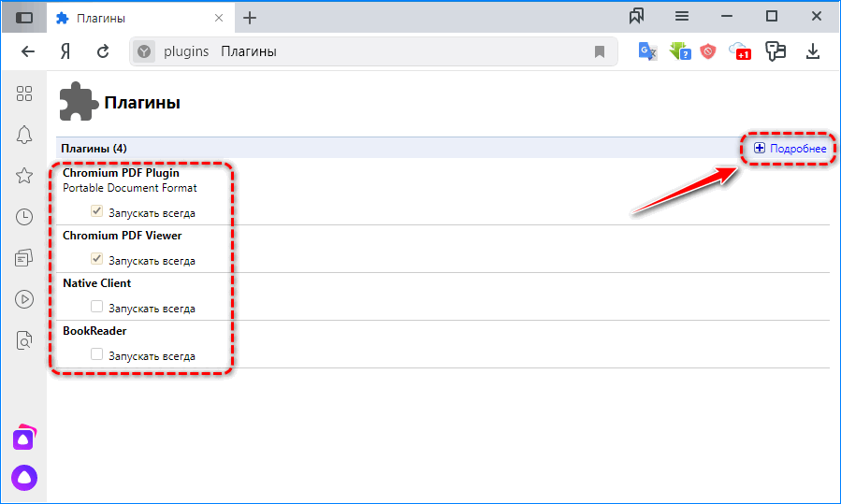The width and height of the screenshot is (841, 504).
Task: Enable Native Client always run checkbox
Action: coord(96,307)
